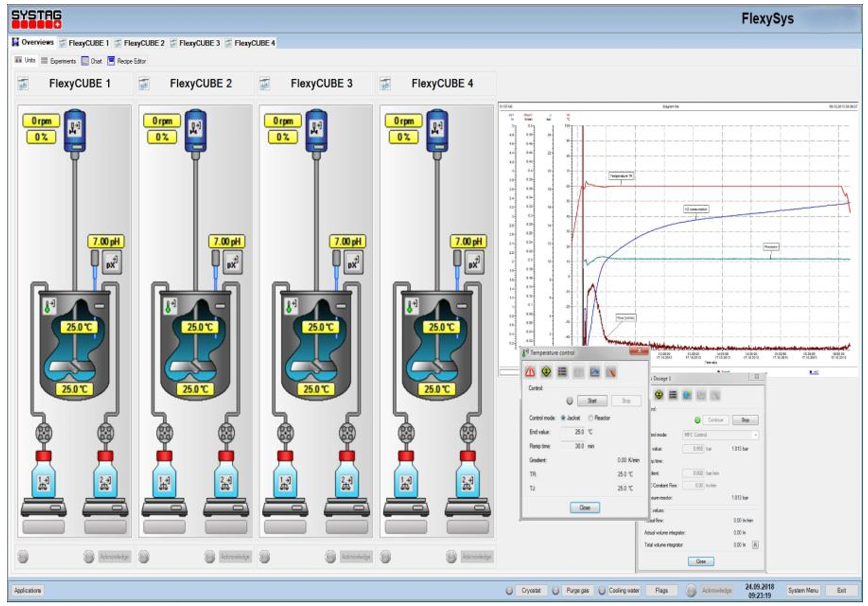Click the 0 % value of FlexyCUBE 3

point(283,137)
